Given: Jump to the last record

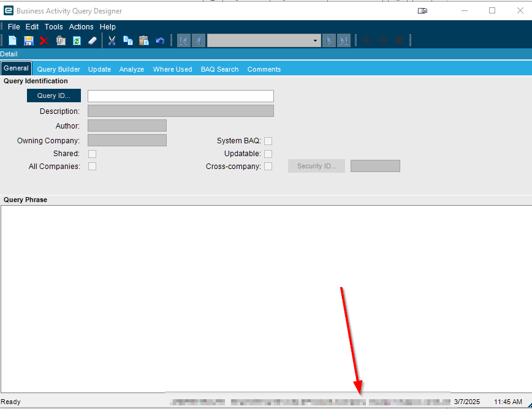Looking at the screenshot, I should point(344,40).
